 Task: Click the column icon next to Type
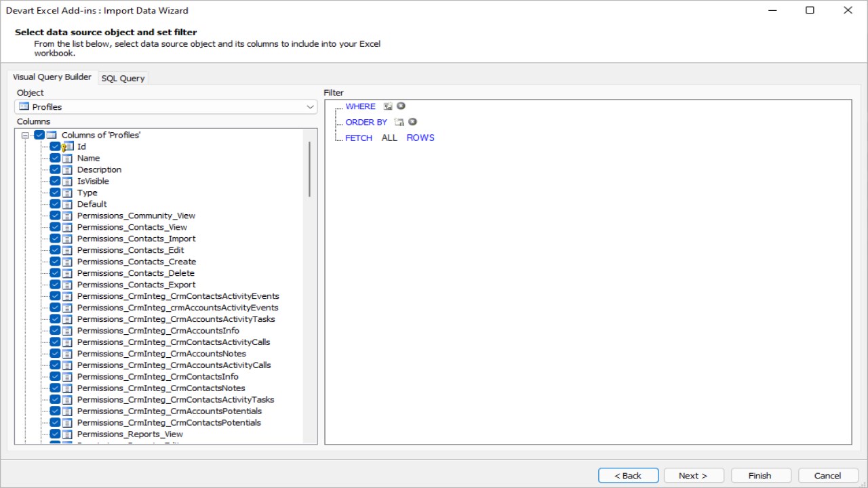tap(68, 192)
